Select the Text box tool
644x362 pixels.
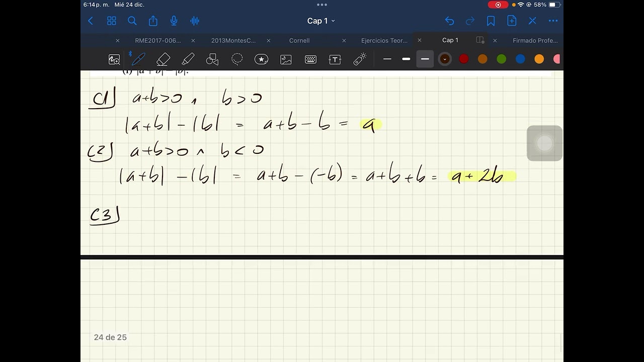pyautogui.click(x=335, y=59)
